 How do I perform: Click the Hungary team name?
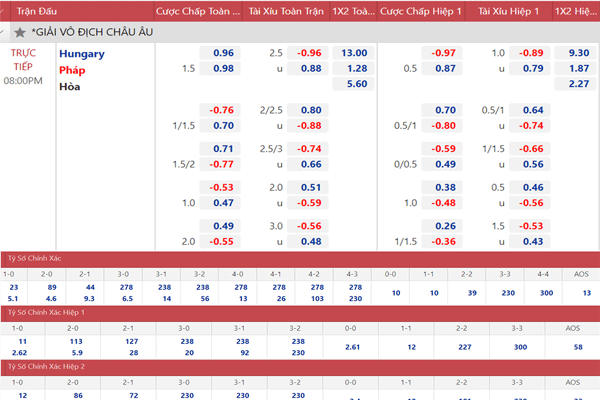81,53
